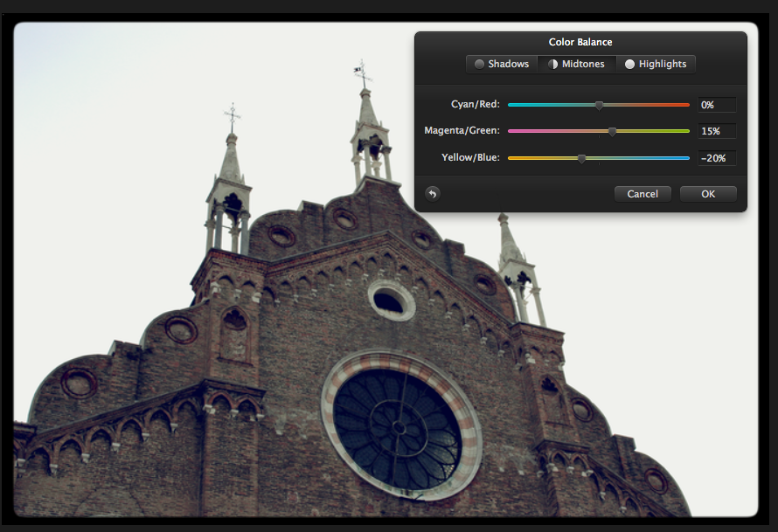Image resolution: width=778 pixels, height=532 pixels.
Task: Click the filled circle Shadows icon
Action: (x=479, y=63)
